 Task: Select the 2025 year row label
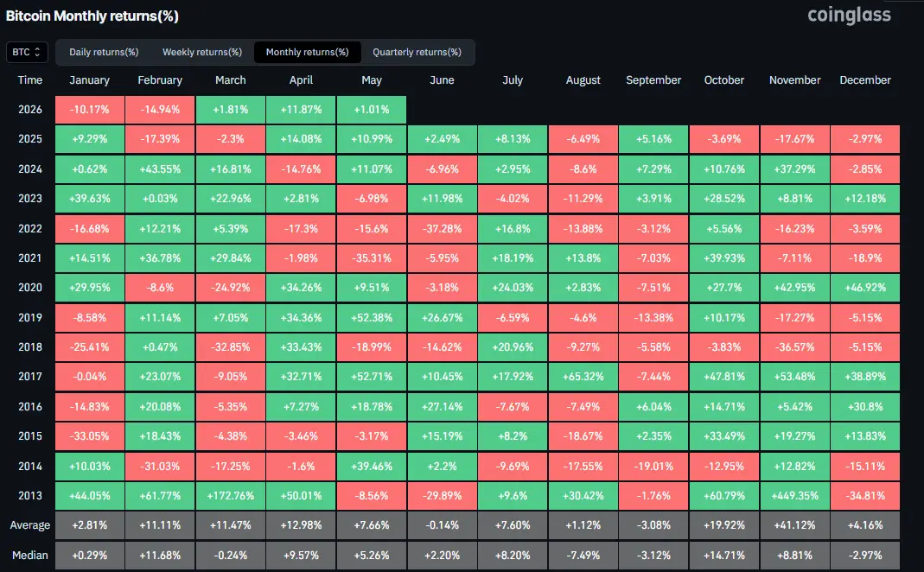(x=30, y=139)
